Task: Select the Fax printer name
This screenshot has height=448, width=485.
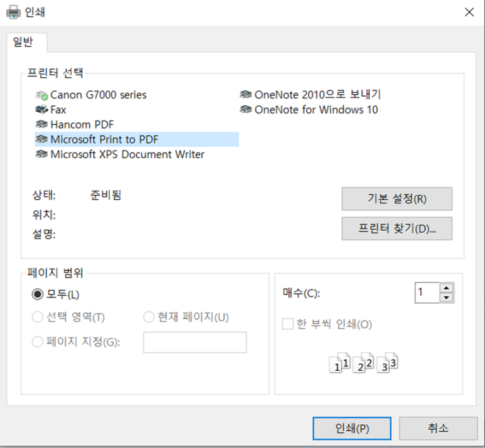Action: tap(58, 110)
